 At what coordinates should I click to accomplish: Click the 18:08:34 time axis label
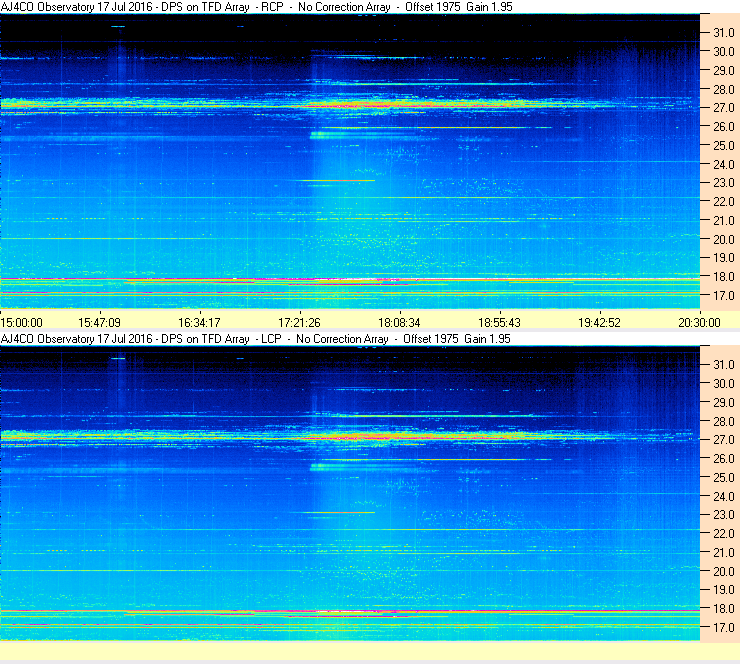[399, 322]
